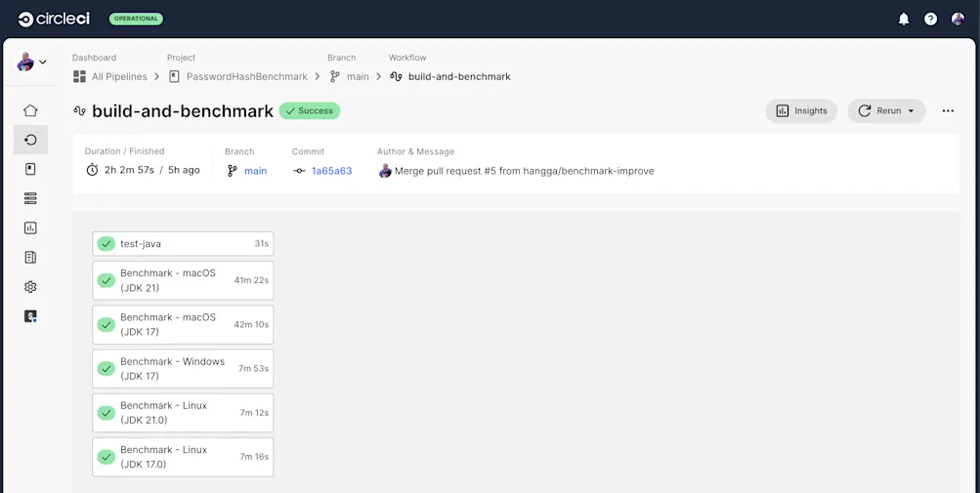Open Benchmark - Linux (JDK 17.0) job
This screenshot has width=980, height=493.
point(183,457)
